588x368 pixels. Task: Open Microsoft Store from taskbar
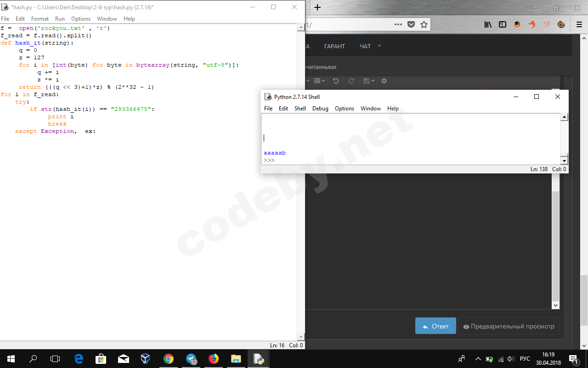(101, 359)
